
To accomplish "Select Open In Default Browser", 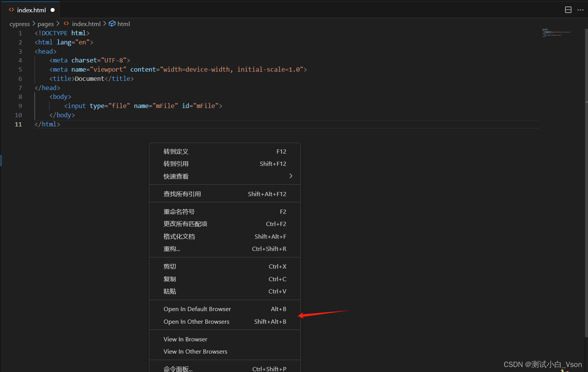I will click(x=225, y=309).
